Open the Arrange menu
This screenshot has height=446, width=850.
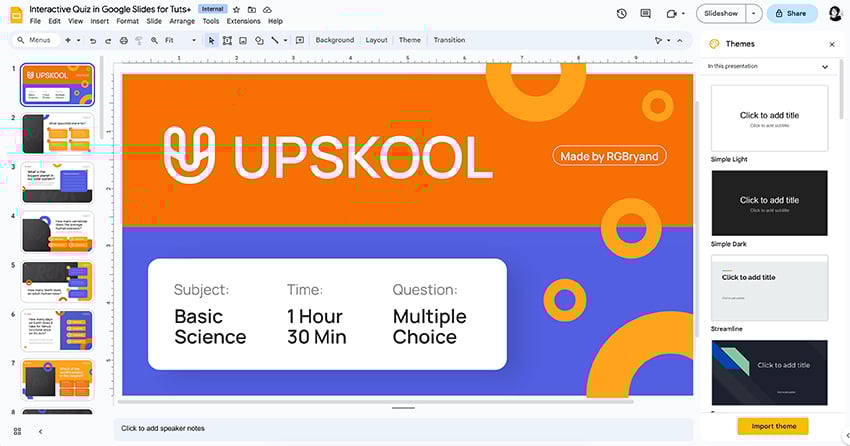182,21
